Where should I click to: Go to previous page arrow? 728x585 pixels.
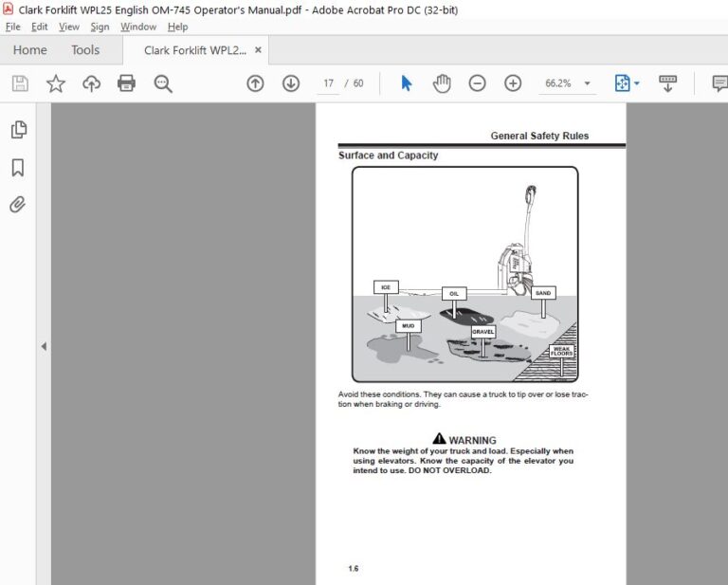255,83
